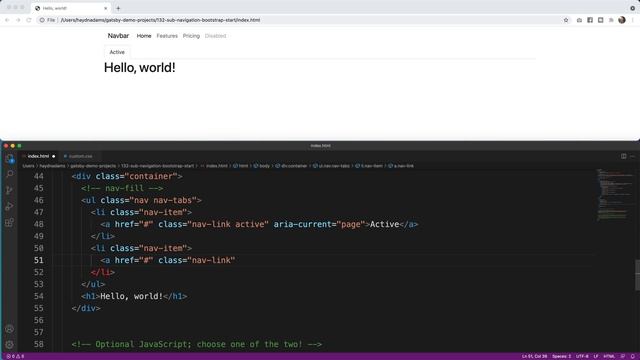Click the nav-fill comment on line 45

122,188
